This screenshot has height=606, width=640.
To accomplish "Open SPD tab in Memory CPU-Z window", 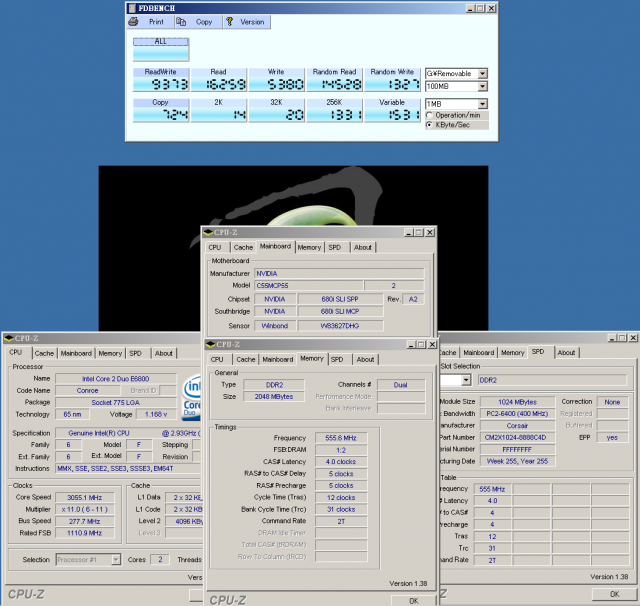I will click(337, 360).
